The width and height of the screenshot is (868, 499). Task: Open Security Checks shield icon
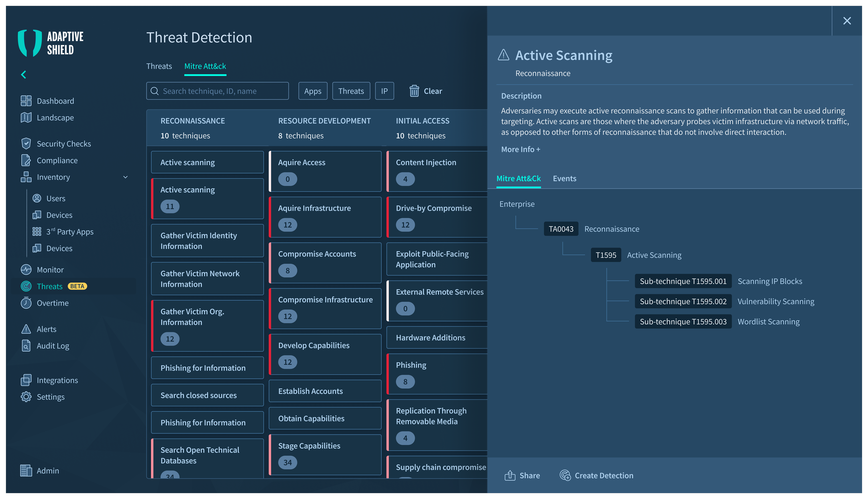(26, 144)
